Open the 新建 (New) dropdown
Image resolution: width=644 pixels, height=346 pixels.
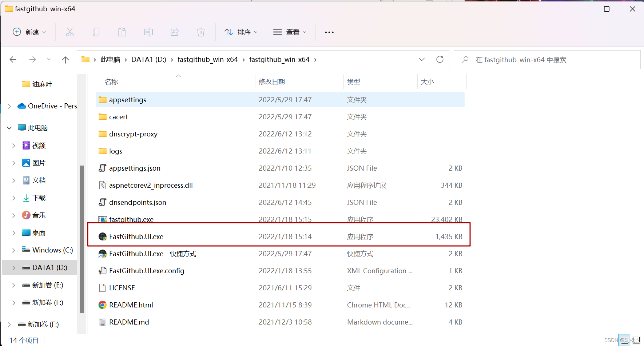[x=29, y=32]
